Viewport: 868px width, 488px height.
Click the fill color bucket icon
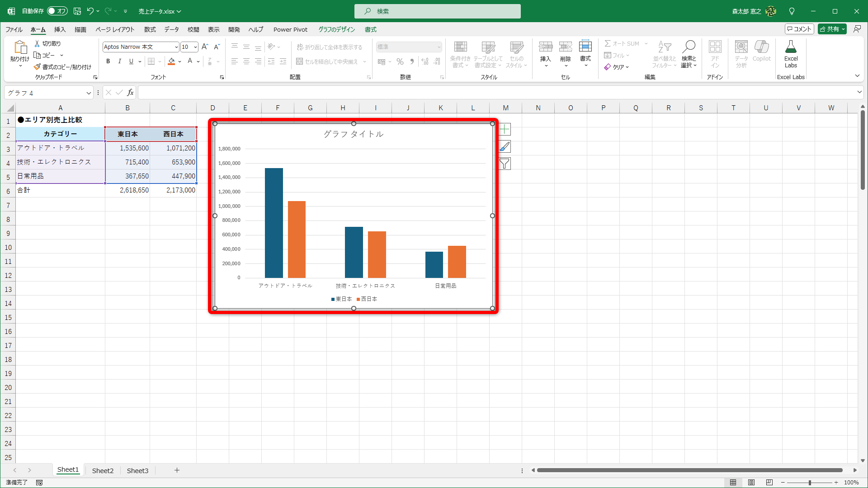pyautogui.click(x=171, y=61)
